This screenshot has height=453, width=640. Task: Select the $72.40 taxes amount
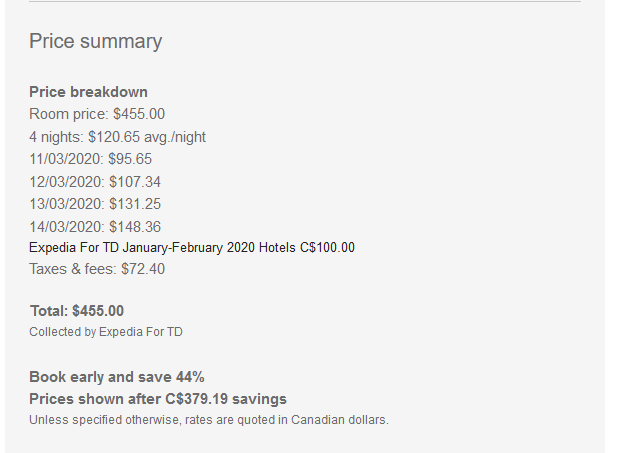pyautogui.click(x=143, y=268)
